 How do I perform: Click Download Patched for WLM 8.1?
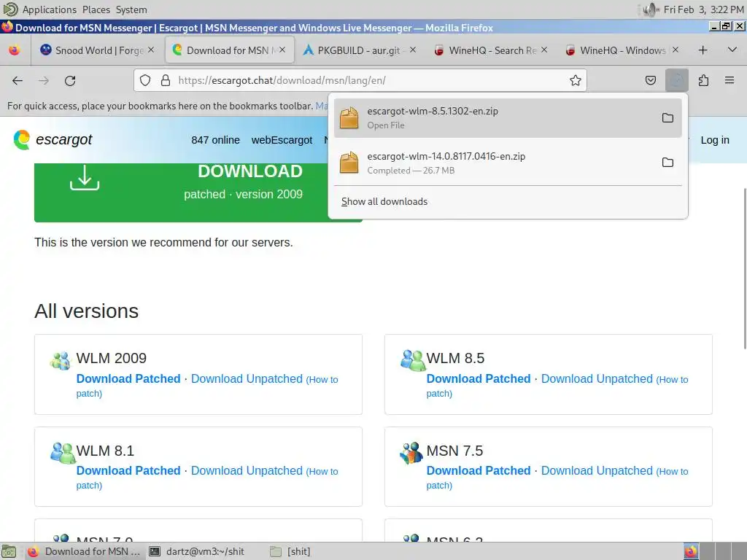[x=128, y=470]
